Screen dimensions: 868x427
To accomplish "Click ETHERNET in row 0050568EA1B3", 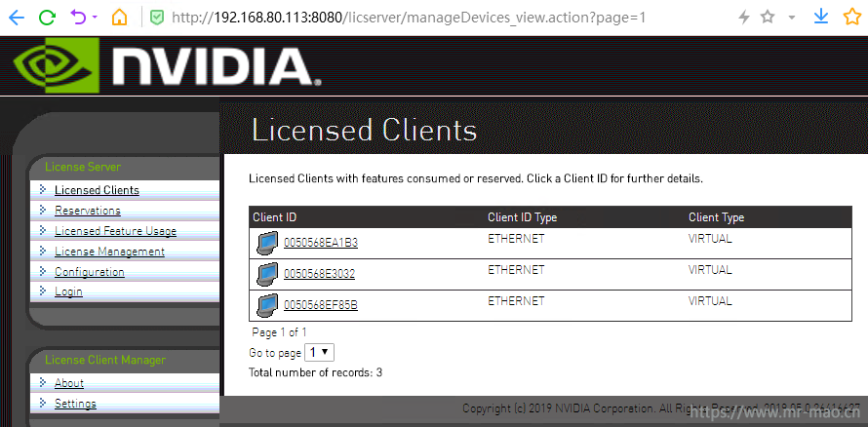I will (x=516, y=239).
